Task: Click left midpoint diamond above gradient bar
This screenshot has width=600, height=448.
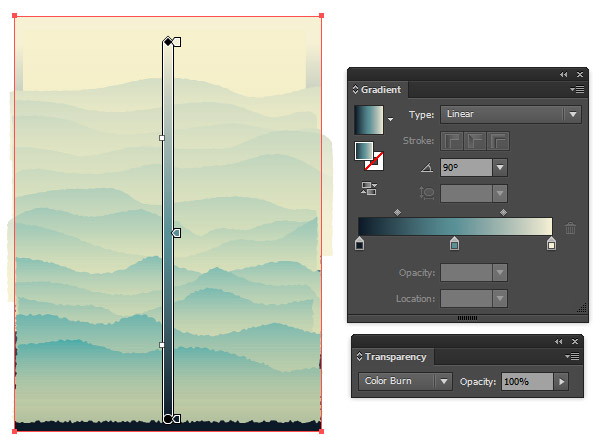Action: tap(398, 212)
